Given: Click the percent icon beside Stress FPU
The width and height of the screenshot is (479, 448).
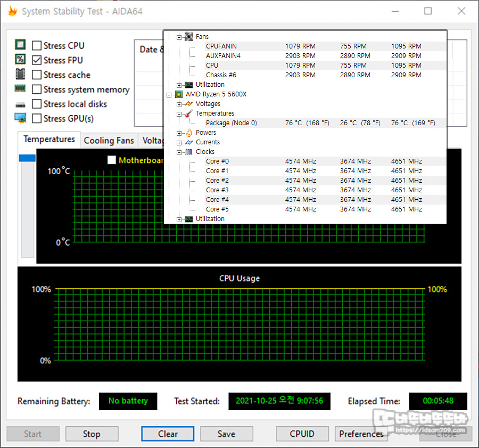Looking at the screenshot, I should 20,59.
